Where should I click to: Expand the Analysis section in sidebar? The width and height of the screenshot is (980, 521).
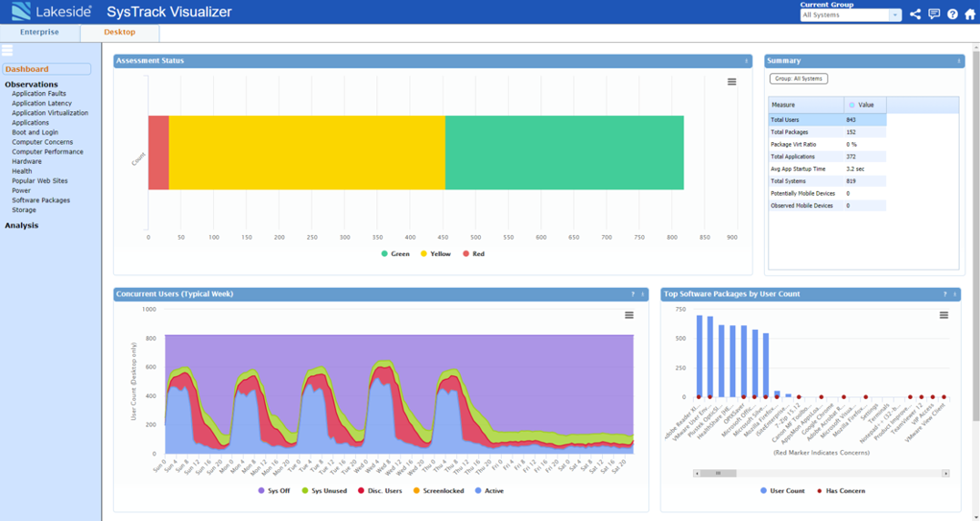[x=21, y=226]
